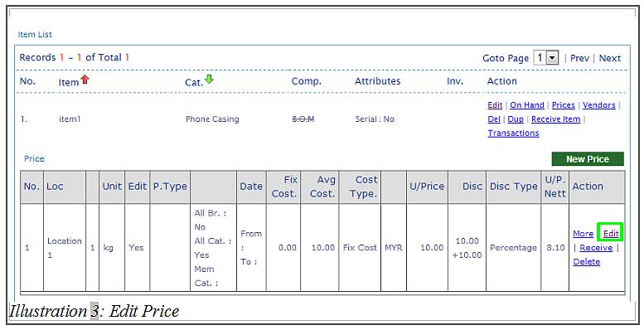Delete the Location 1 price row
This screenshot has height=330, width=644.
click(587, 262)
